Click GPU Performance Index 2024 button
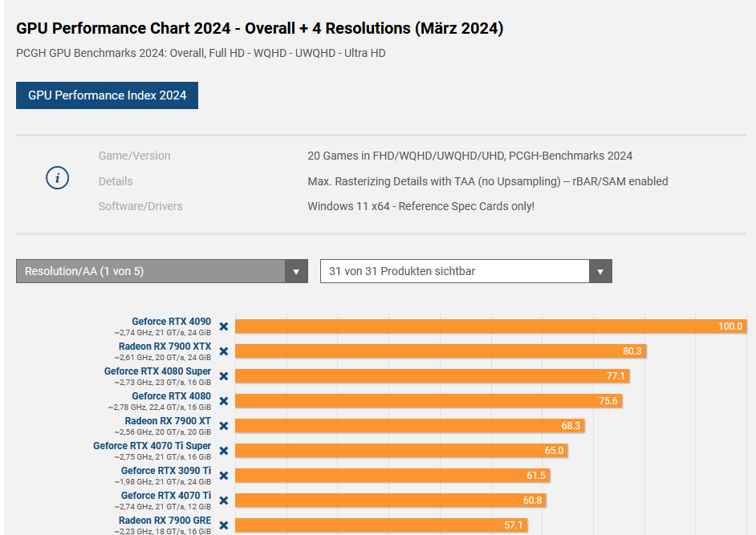This screenshot has width=756, height=535. 107,95
